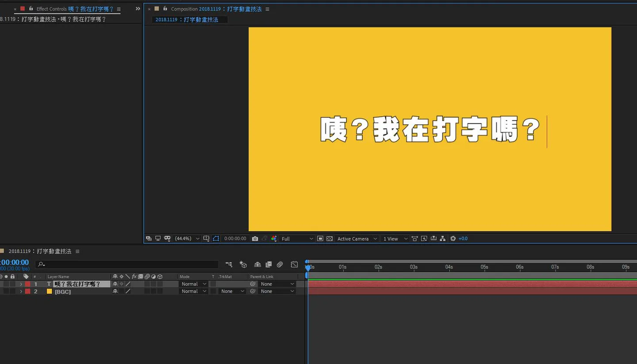Viewport: 637px width, 364px height.
Task: Toggle Effect Controls panel lock icon
Action: (x=31, y=8)
